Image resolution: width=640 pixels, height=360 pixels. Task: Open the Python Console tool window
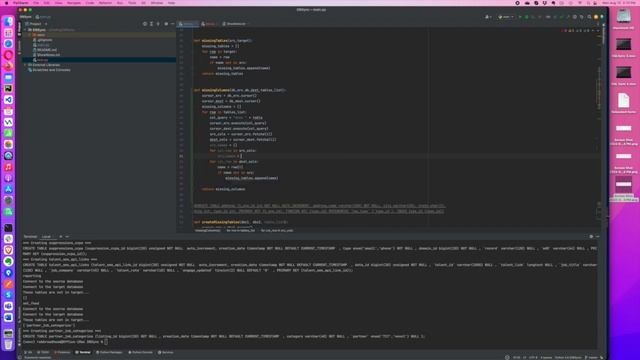140,352
